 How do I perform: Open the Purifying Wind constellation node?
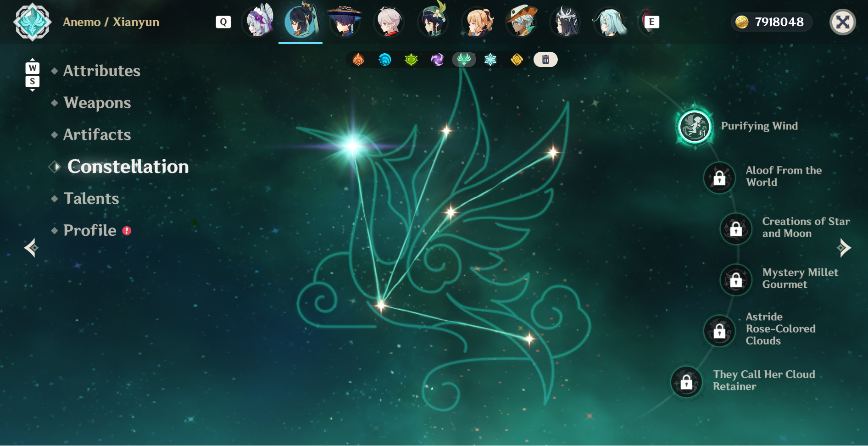695,127
